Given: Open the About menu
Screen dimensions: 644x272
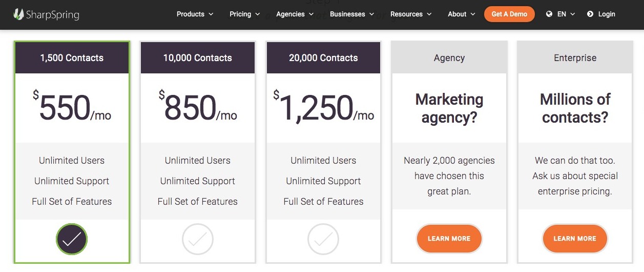Looking at the screenshot, I should tap(462, 14).
